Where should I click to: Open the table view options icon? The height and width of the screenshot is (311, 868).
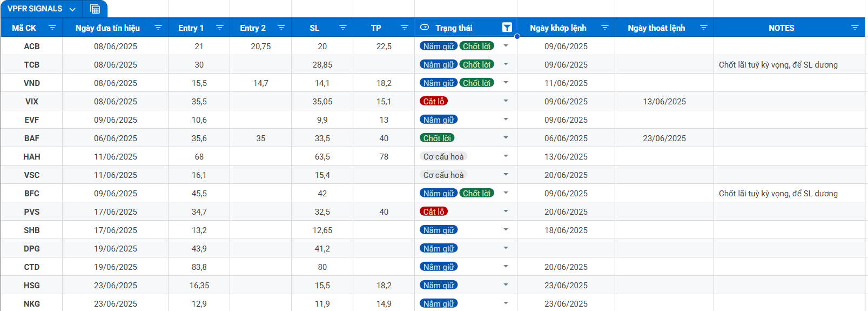pos(95,9)
